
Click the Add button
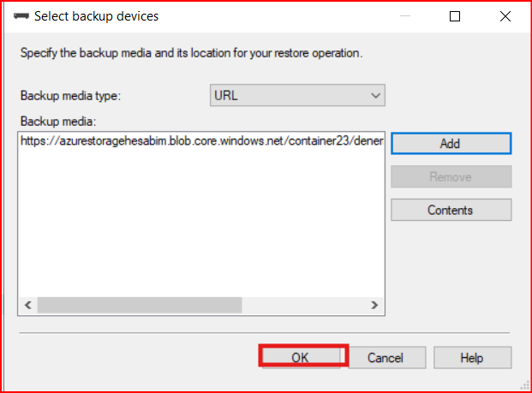451,144
